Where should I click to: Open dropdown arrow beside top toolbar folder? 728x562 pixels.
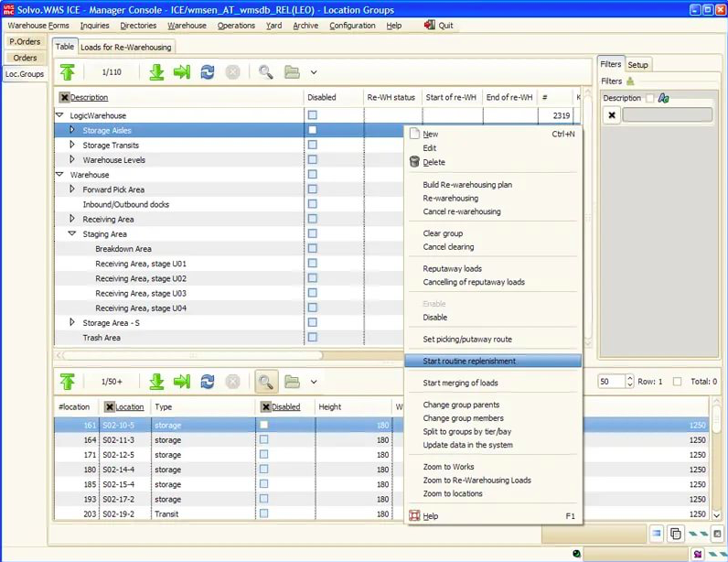pos(314,72)
